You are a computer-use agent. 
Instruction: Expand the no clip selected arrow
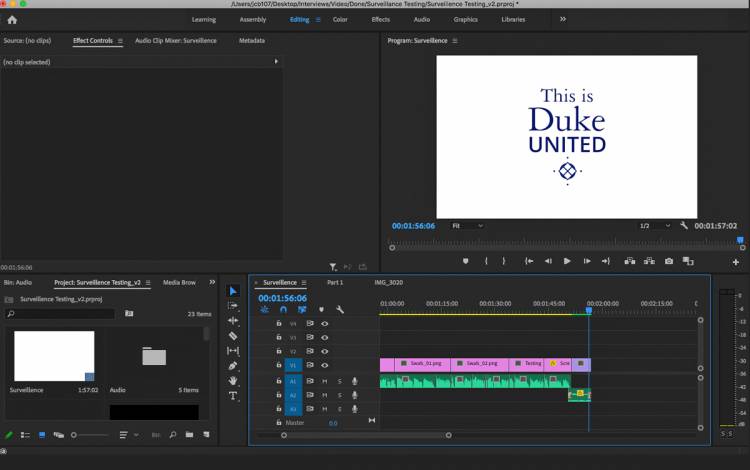pyautogui.click(x=276, y=61)
